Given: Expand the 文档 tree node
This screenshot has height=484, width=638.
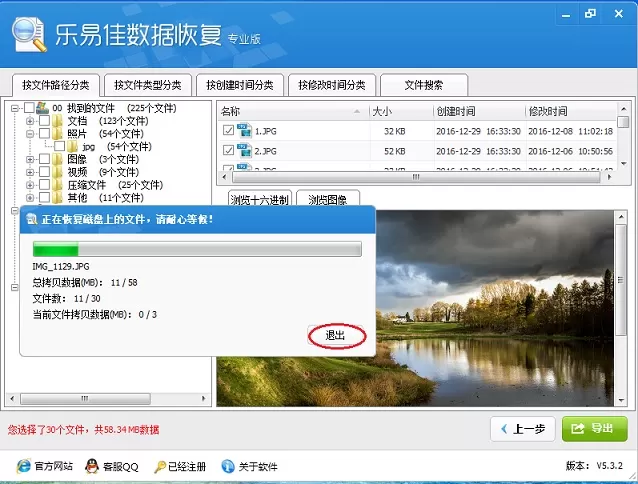Looking at the screenshot, I should (30, 121).
